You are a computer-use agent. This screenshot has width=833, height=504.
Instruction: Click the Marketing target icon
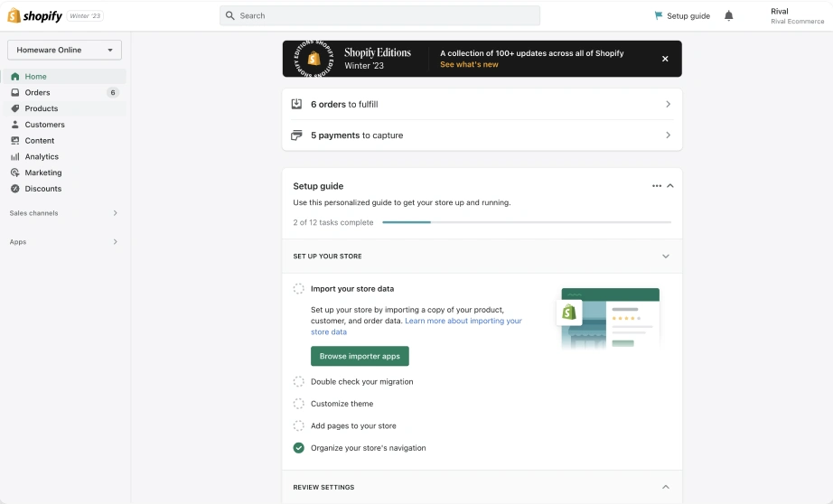pyautogui.click(x=14, y=173)
